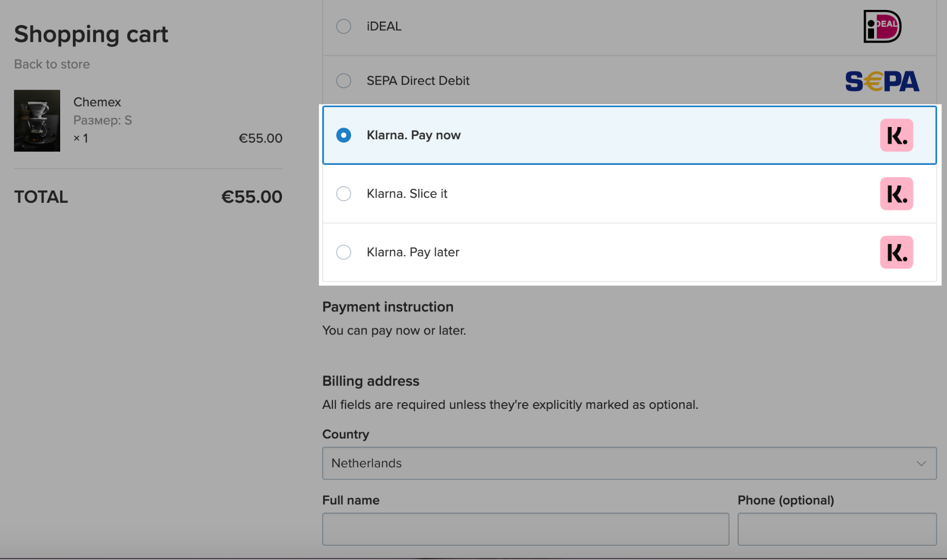The height and width of the screenshot is (560, 947).
Task: Choose SEPA Direct Debit as payment method
Action: coord(343,81)
